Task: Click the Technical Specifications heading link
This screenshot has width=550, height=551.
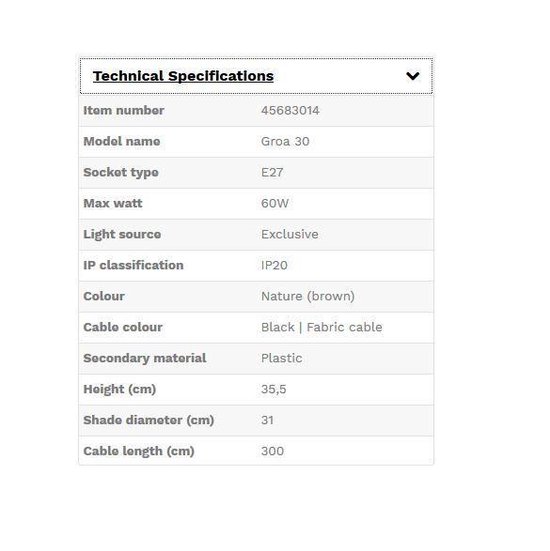Action: (183, 76)
